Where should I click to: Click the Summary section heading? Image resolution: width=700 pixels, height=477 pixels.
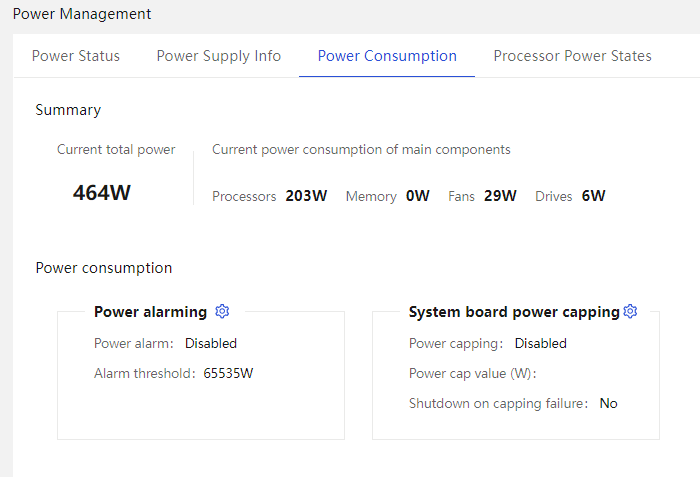[68, 110]
